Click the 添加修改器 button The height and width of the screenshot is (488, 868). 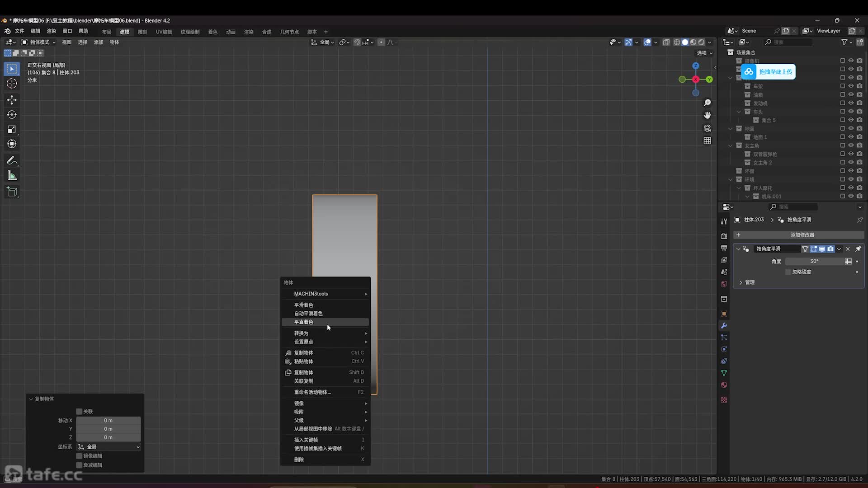click(x=798, y=235)
